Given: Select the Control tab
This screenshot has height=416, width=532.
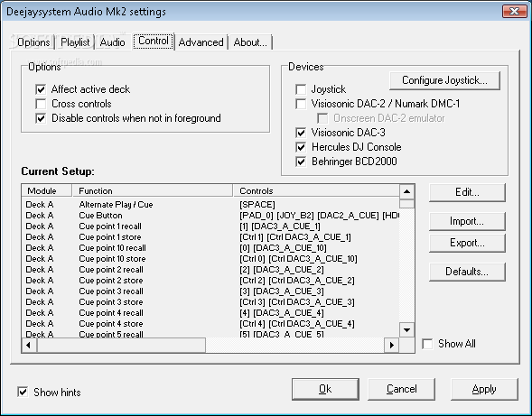Looking at the screenshot, I should tap(154, 41).
